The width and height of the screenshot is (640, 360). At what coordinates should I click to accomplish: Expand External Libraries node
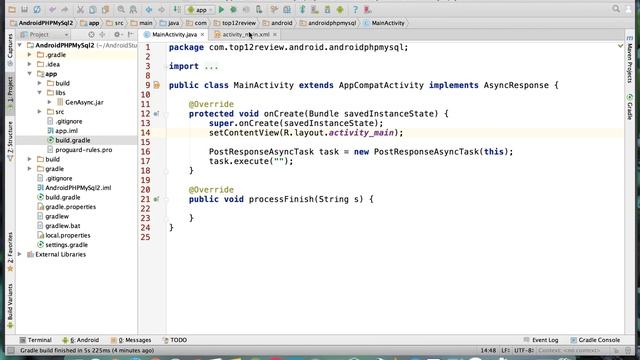click(x=20, y=254)
